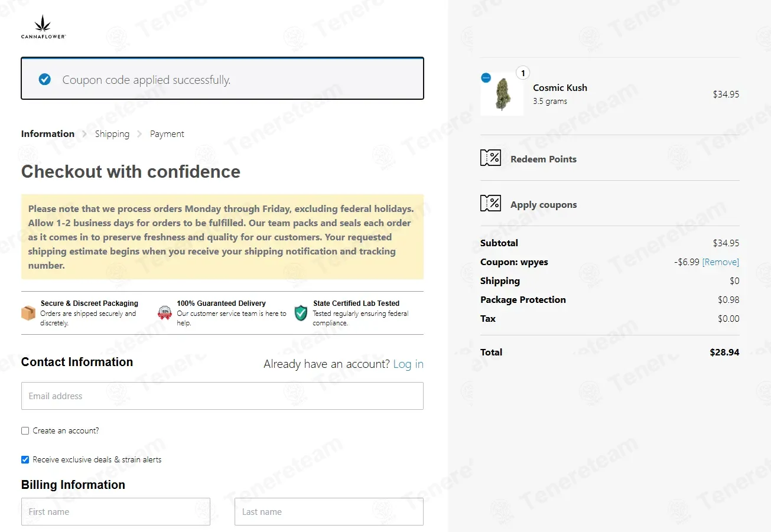
Task: Go to the Shipping step
Action: coord(112,133)
